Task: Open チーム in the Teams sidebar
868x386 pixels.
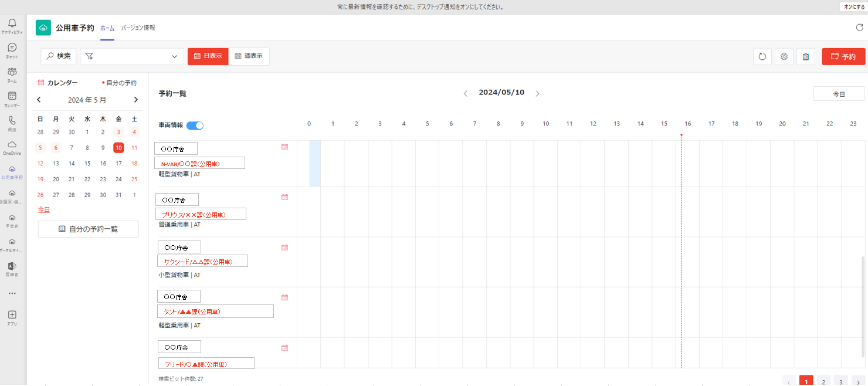Action: pyautogui.click(x=12, y=75)
